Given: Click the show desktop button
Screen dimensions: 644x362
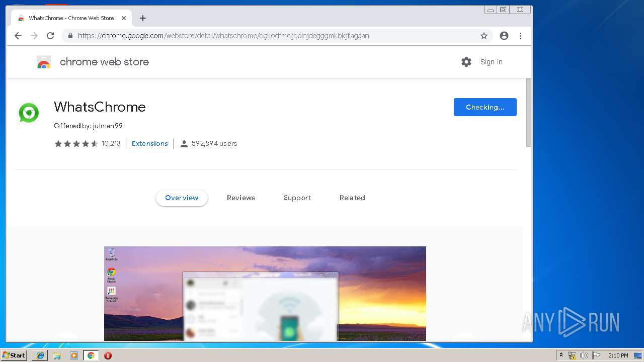Looking at the screenshot, I should point(638,355).
